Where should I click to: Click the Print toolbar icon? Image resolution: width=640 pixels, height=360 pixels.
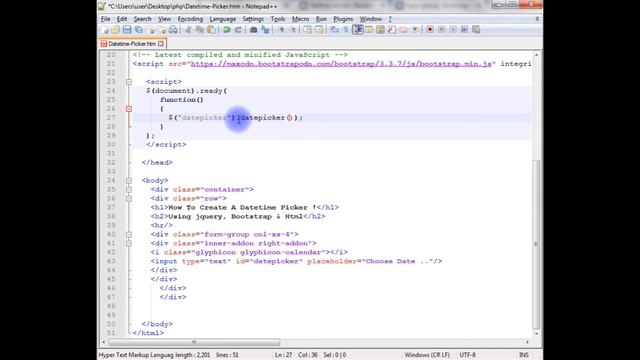pyautogui.click(x=173, y=29)
